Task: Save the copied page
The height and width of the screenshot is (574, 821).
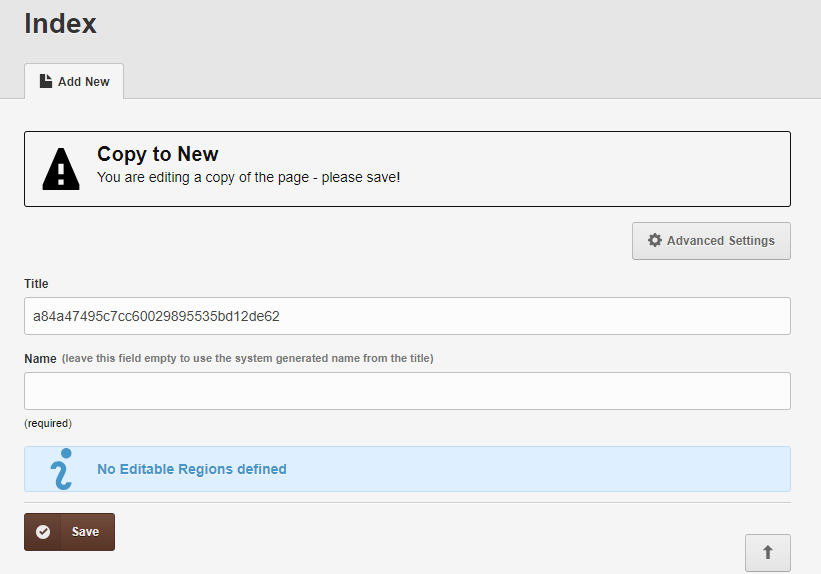Action: [69, 532]
